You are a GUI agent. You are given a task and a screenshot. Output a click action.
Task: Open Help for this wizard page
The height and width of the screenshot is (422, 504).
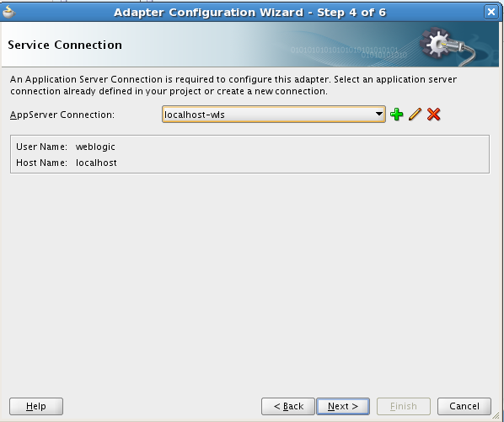36,406
